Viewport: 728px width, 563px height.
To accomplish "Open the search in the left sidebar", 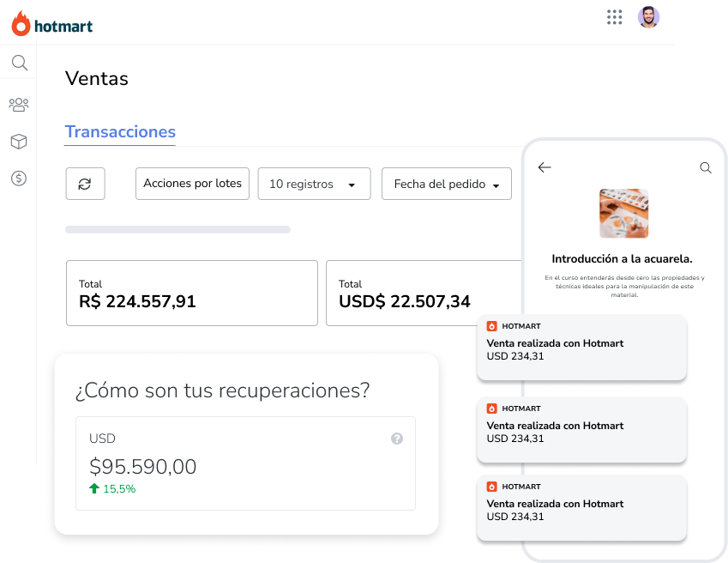I will (19, 62).
